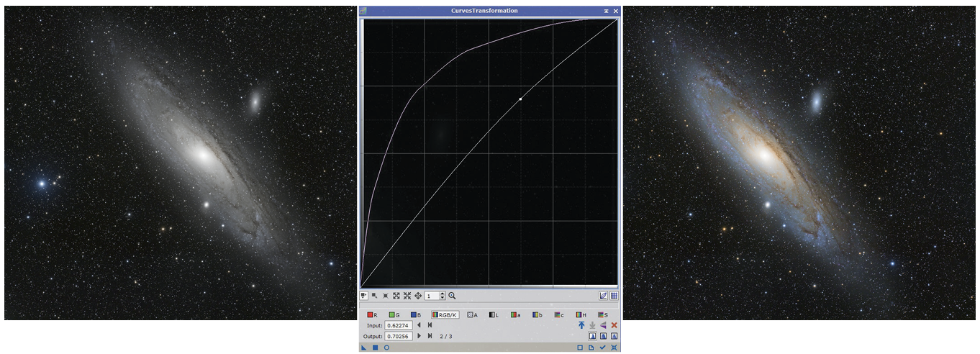Click the left grayscale galaxy image
The height and width of the screenshot is (354, 980).
(180, 163)
